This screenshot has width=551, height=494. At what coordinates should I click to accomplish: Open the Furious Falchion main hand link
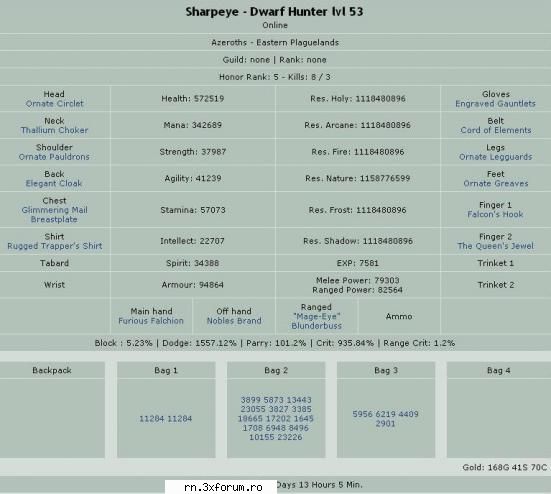151,321
